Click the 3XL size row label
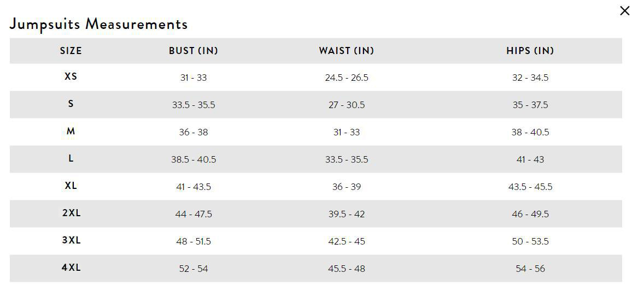 [71, 240]
